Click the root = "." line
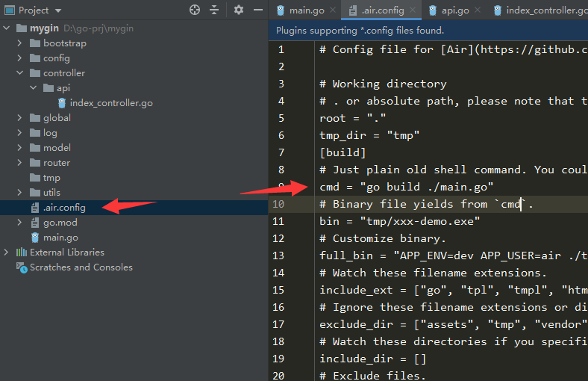588x381 pixels. pyautogui.click(x=352, y=118)
